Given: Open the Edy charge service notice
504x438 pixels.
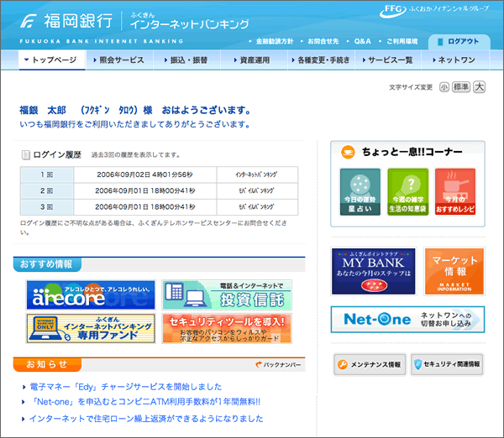Looking at the screenshot, I should 126,387.
